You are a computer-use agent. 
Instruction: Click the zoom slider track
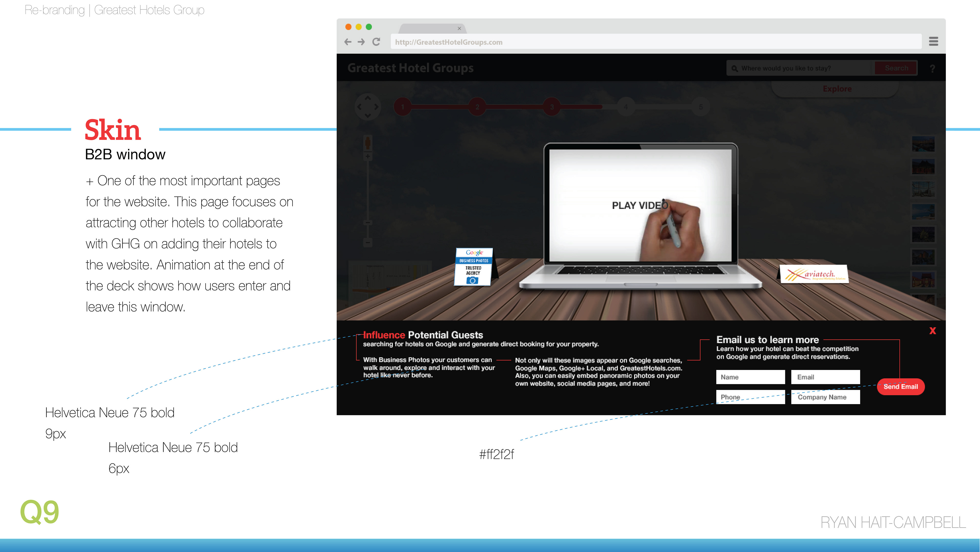[367, 190]
